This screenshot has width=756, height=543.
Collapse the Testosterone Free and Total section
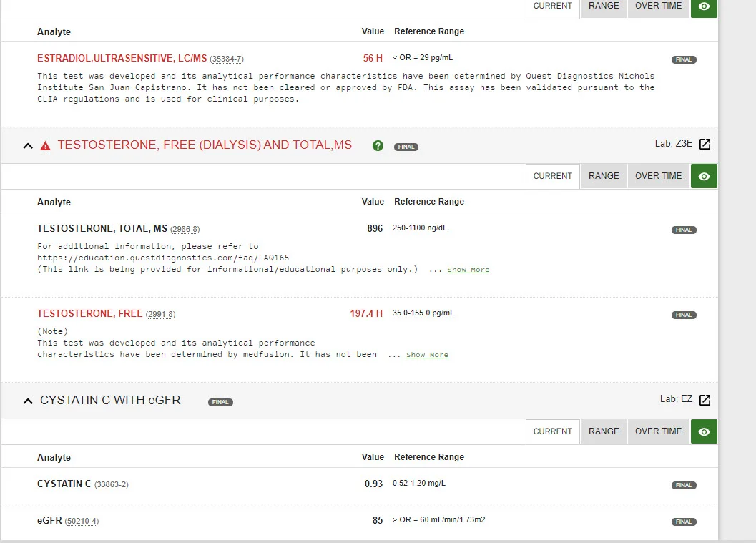28,146
